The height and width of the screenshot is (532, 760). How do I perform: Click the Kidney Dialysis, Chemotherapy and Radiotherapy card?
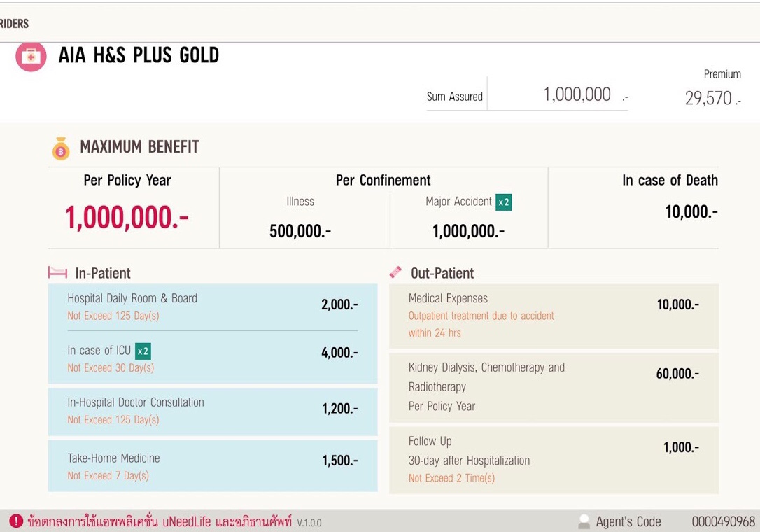tap(553, 387)
